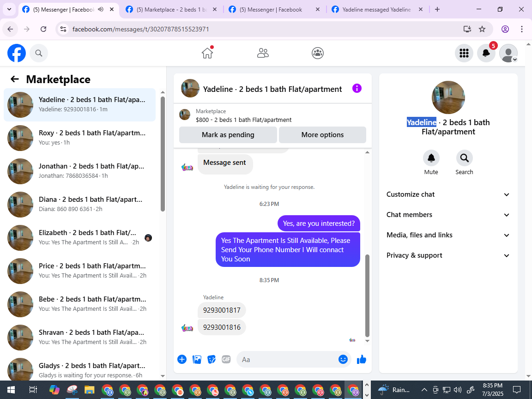The width and height of the screenshot is (532, 399).
Task: Open the Friends icon
Action: coord(263,53)
